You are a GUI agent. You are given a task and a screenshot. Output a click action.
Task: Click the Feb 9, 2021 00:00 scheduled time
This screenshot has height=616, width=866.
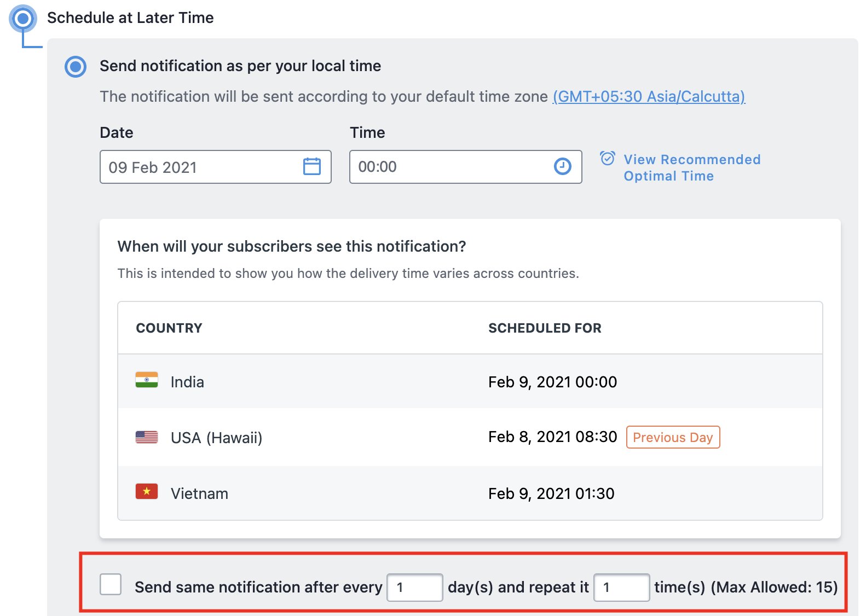coord(552,382)
